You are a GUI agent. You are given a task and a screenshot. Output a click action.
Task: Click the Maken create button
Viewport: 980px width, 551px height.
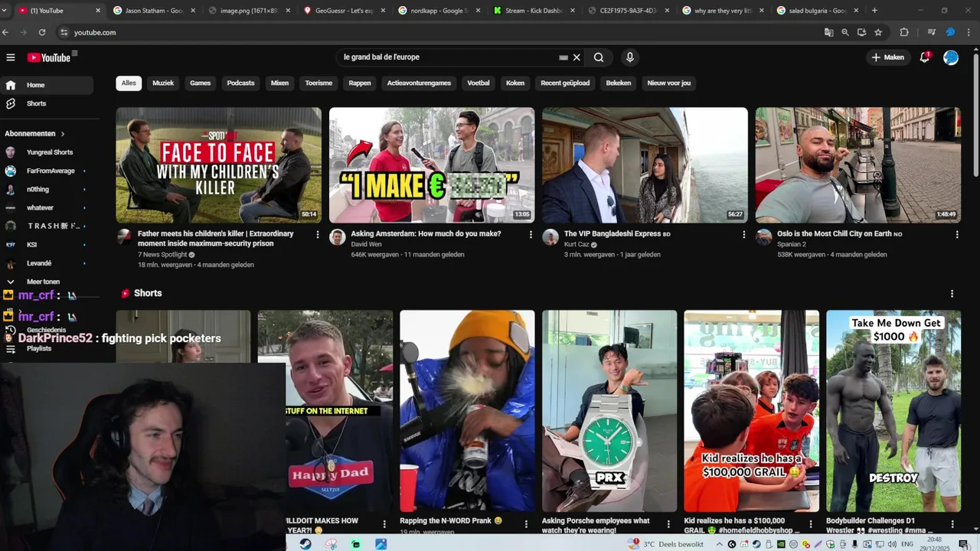pyautogui.click(x=888, y=57)
